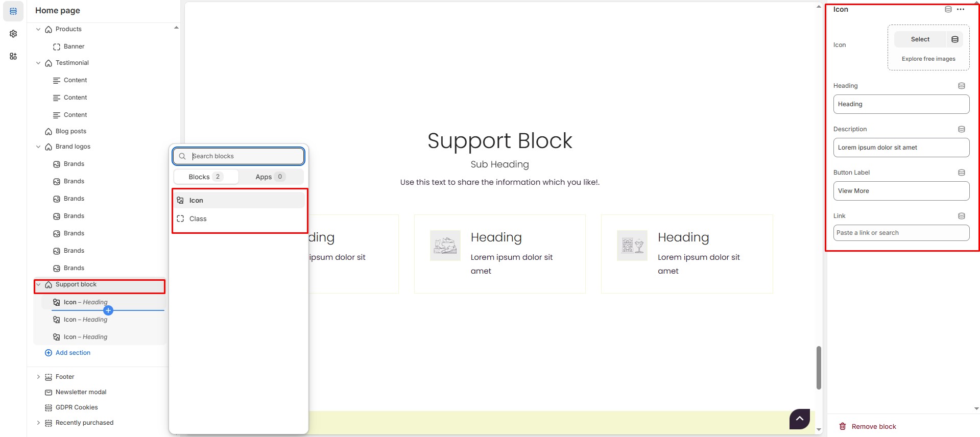Expand the Footer section
The width and height of the screenshot is (980, 437).
click(38, 377)
